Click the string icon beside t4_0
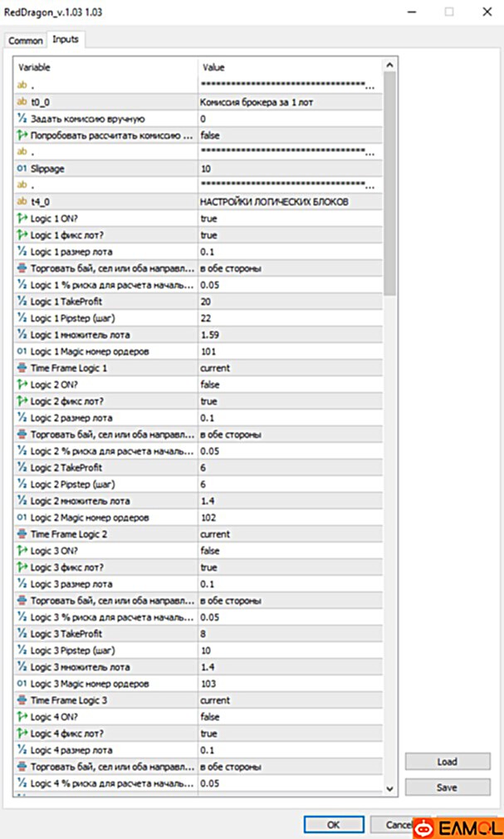Screen dimensions: 504x839 click(x=22, y=201)
